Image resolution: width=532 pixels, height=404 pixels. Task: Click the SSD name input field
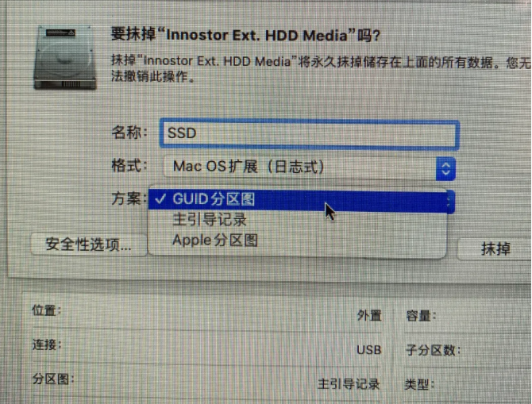(x=310, y=133)
